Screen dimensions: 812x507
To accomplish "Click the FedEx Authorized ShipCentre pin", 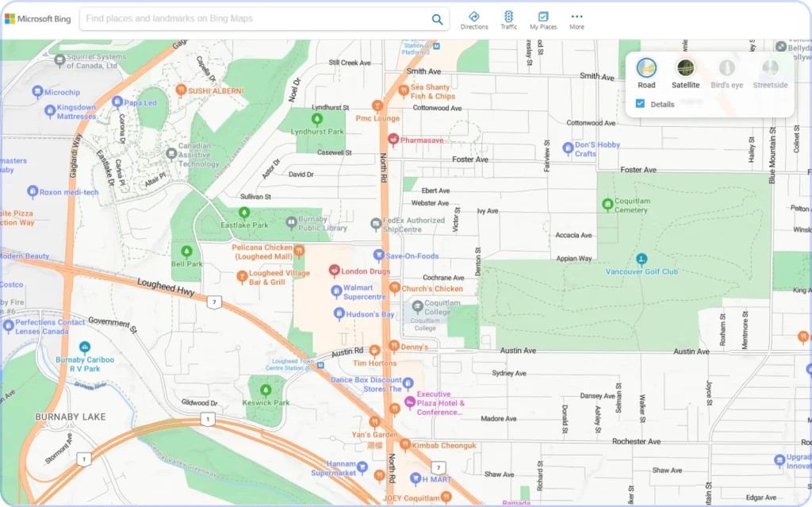I will (376, 224).
